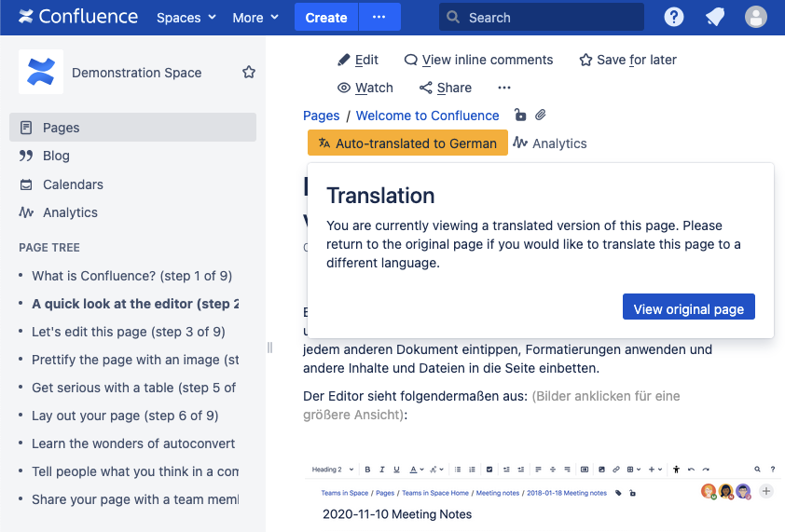Click the Confluence logo in header
This screenshot has width=785, height=532.
pos(78,17)
